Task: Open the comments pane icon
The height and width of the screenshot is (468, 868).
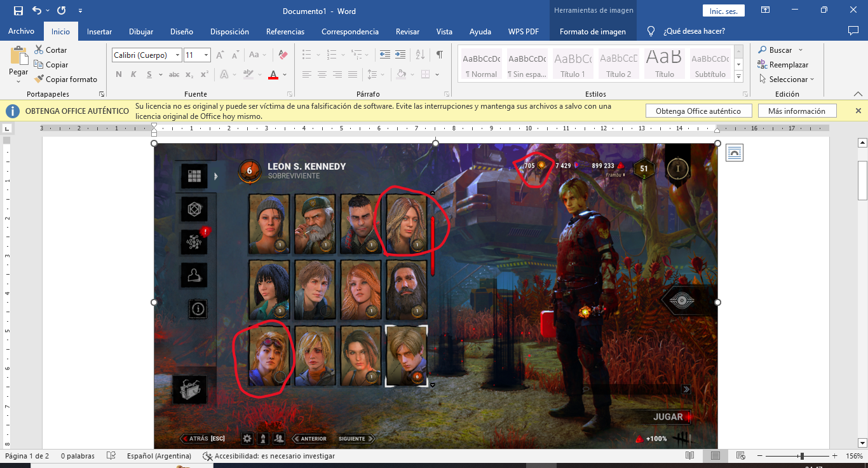Action: pyautogui.click(x=853, y=31)
